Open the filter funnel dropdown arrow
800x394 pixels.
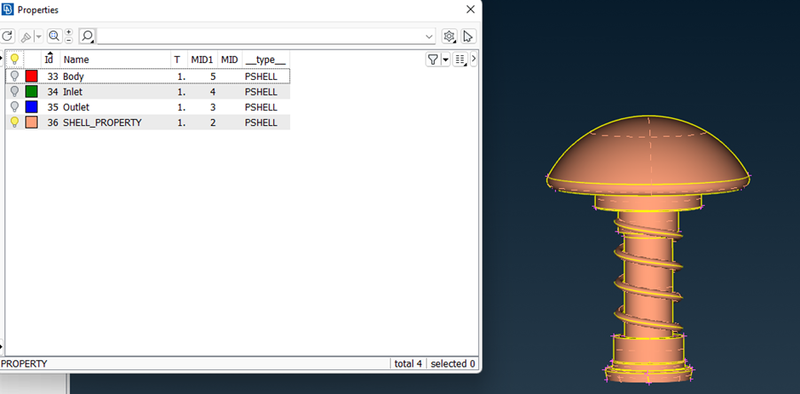click(x=445, y=60)
